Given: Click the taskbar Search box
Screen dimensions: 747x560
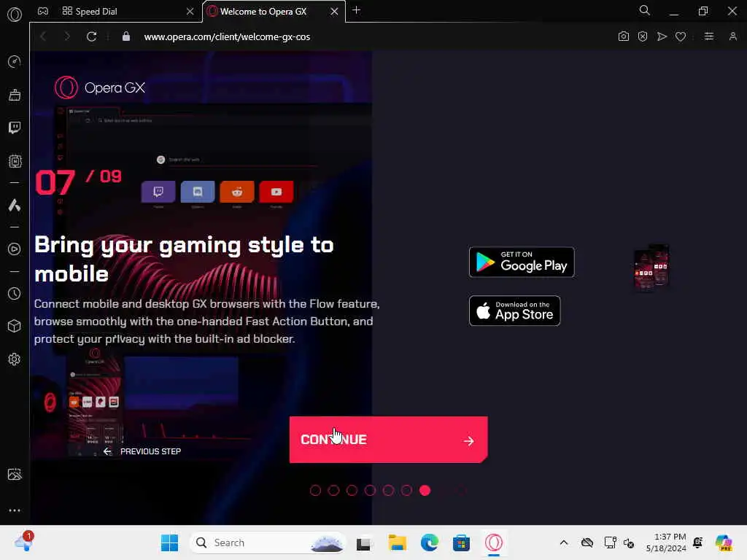Looking at the screenshot, I should 267,542.
